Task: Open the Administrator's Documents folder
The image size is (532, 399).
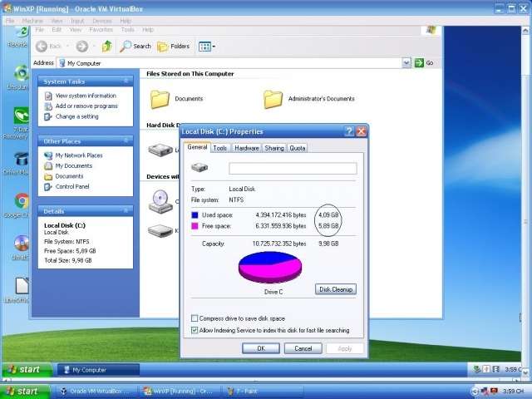Action: (x=273, y=99)
